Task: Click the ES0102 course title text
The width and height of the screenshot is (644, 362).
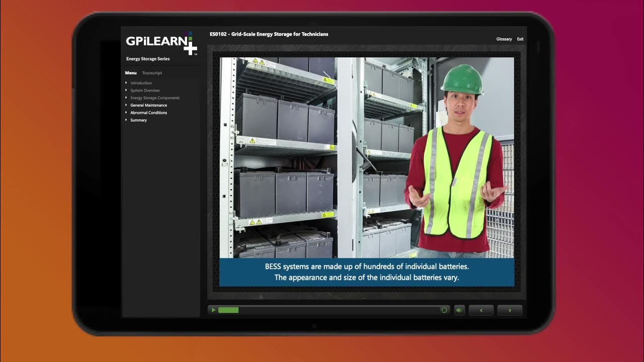Action: pos(269,34)
